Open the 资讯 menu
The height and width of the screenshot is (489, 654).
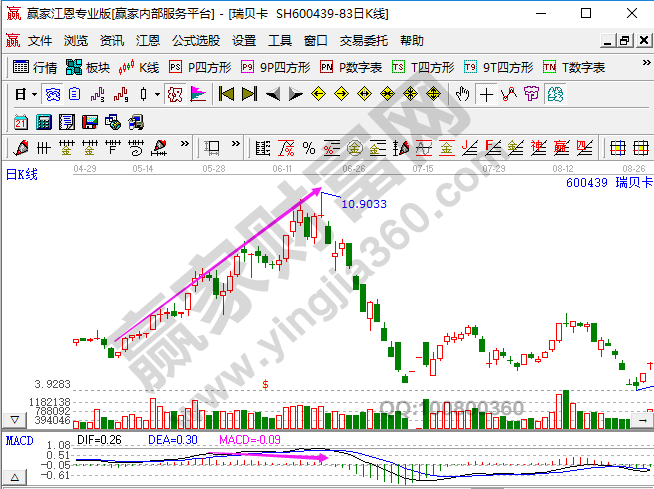112,40
